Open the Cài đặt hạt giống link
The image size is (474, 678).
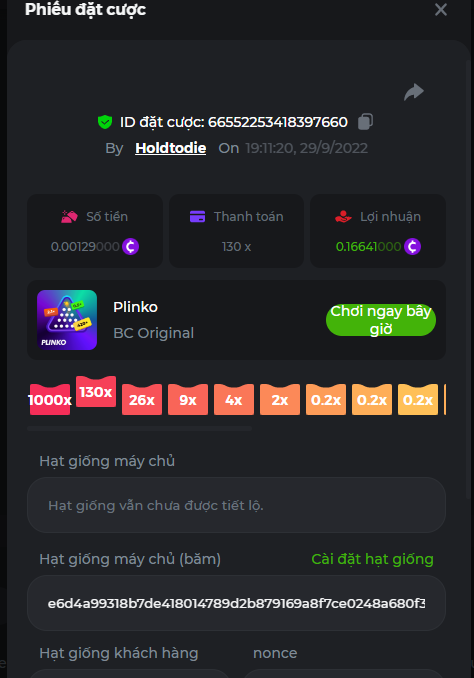coord(372,559)
